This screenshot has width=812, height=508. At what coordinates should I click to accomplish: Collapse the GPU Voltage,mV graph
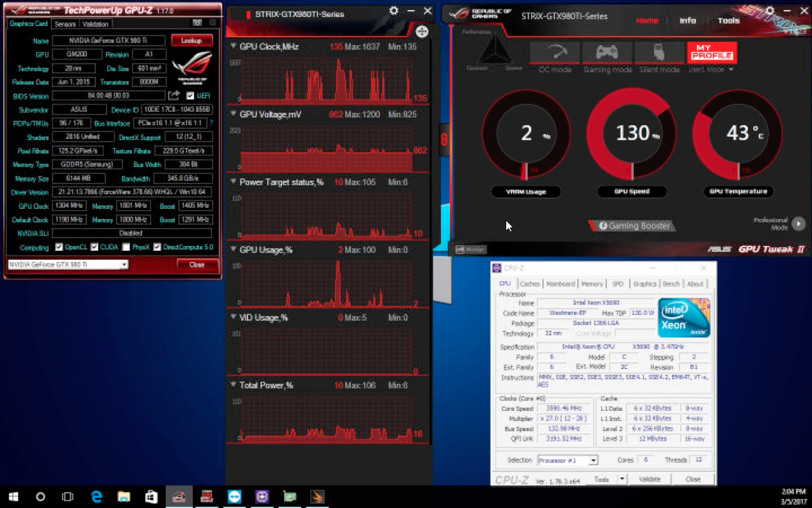click(233, 114)
